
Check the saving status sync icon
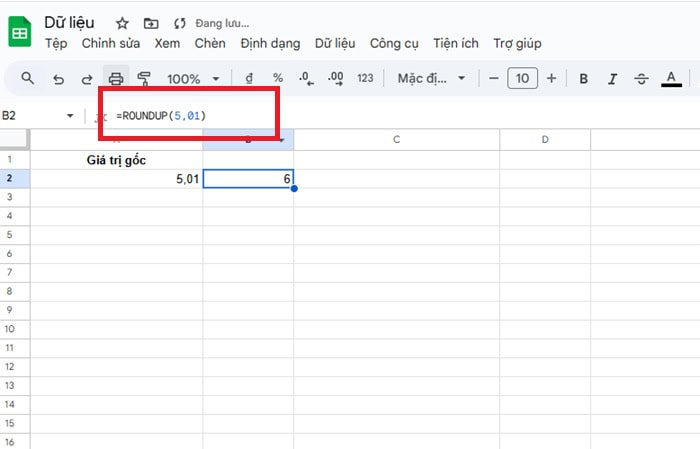(x=179, y=23)
